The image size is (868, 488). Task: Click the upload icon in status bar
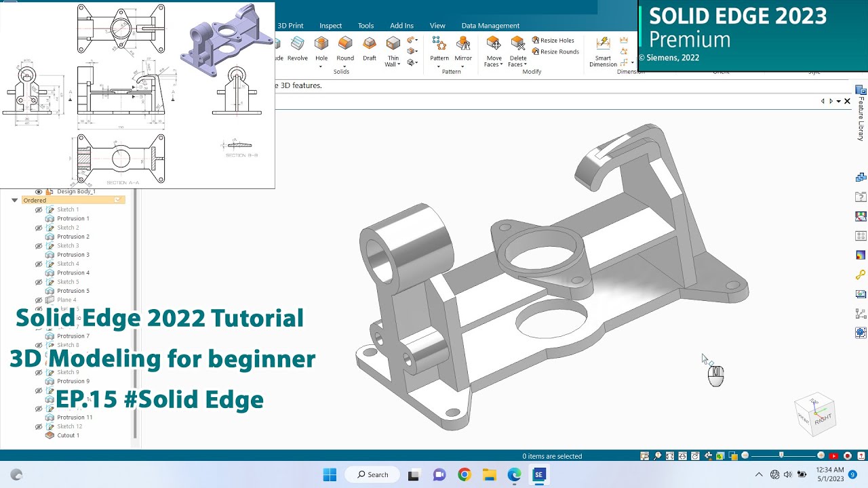click(x=861, y=456)
